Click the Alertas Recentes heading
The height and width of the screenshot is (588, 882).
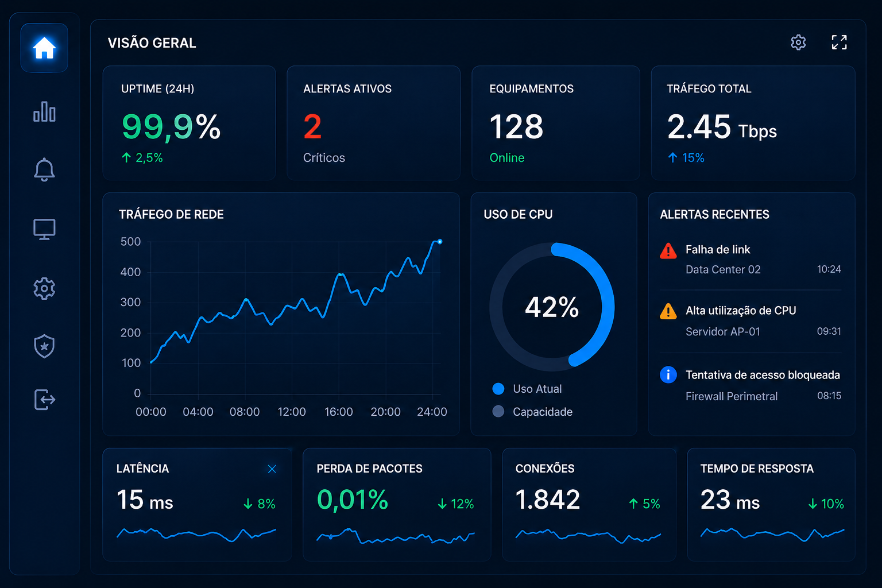715,215
